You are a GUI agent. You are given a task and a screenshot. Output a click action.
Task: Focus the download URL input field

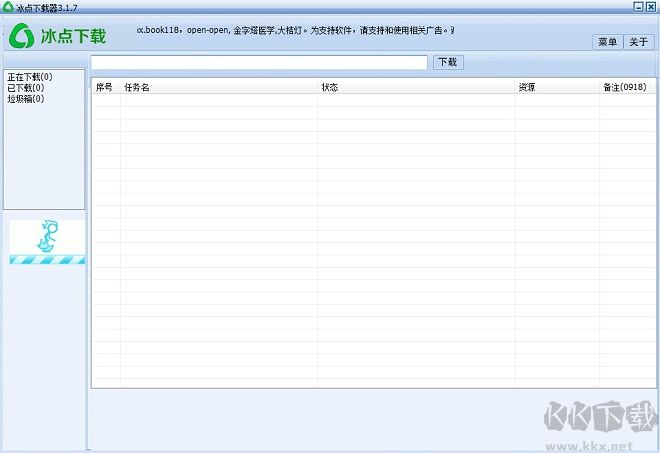click(x=259, y=62)
